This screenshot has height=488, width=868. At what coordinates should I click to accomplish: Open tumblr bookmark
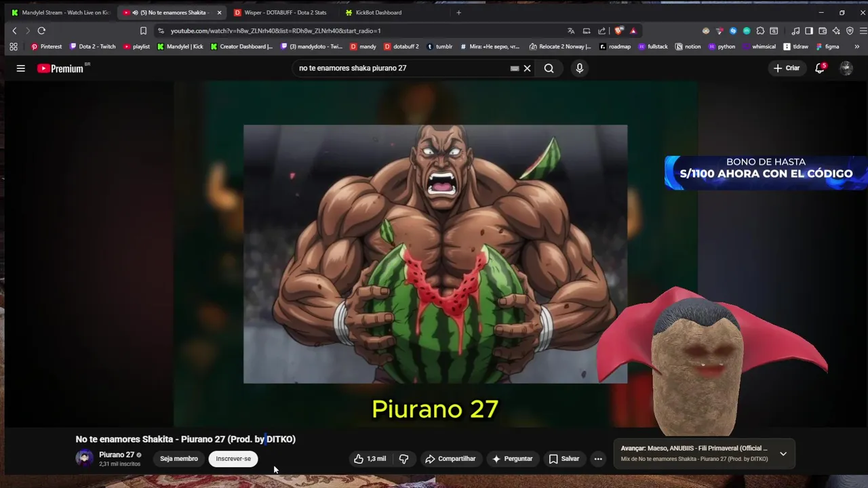439,47
